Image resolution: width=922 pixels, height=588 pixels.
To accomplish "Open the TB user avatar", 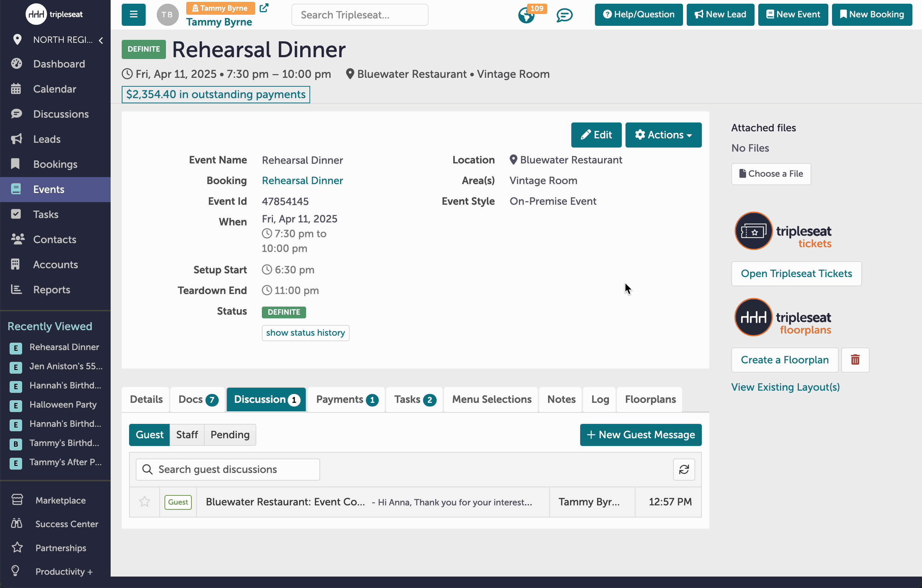I will point(167,14).
